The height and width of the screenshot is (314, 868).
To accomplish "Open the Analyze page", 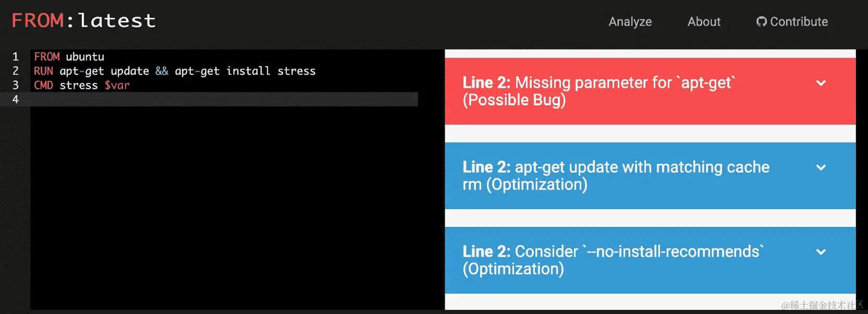I will [630, 22].
